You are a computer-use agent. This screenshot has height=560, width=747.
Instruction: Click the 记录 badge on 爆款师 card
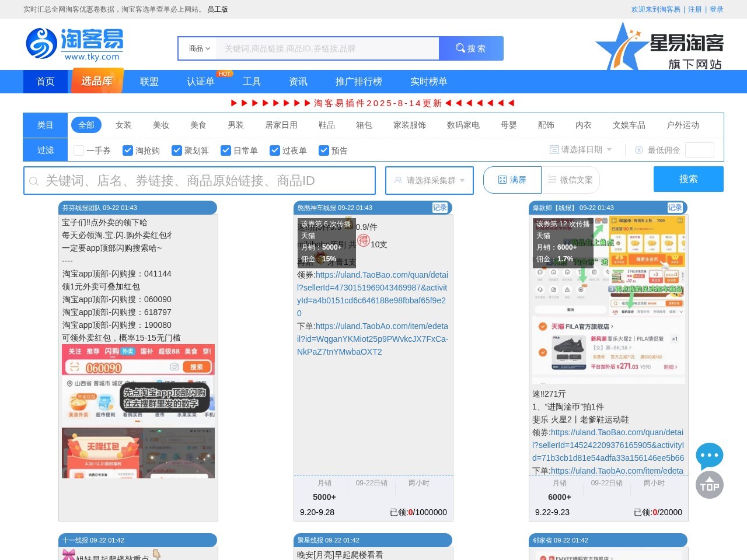(675, 208)
